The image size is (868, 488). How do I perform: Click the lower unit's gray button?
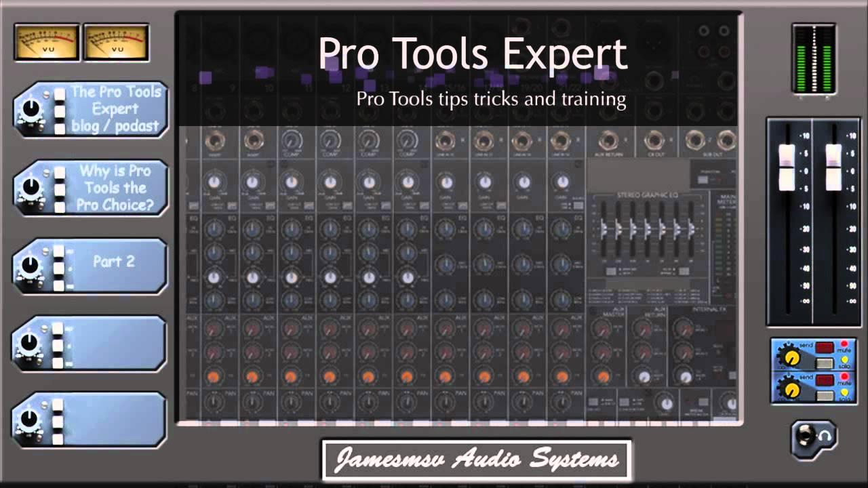tap(825, 396)
